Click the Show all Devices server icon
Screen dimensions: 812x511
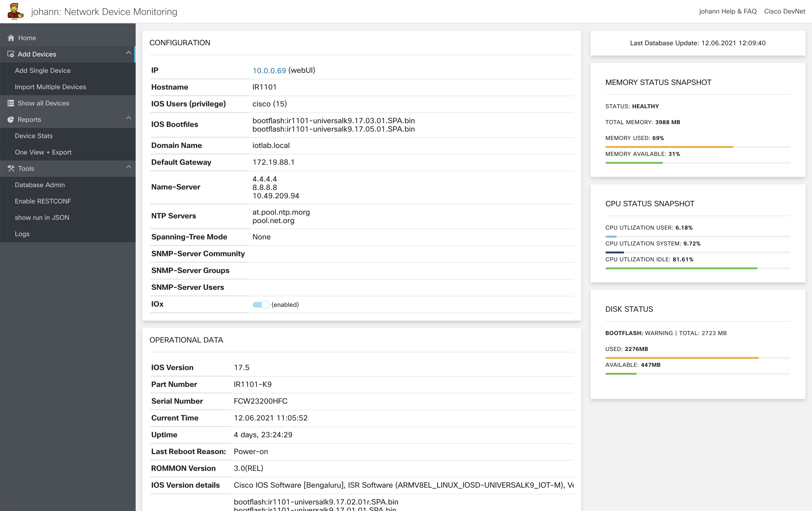pos(10,103)
